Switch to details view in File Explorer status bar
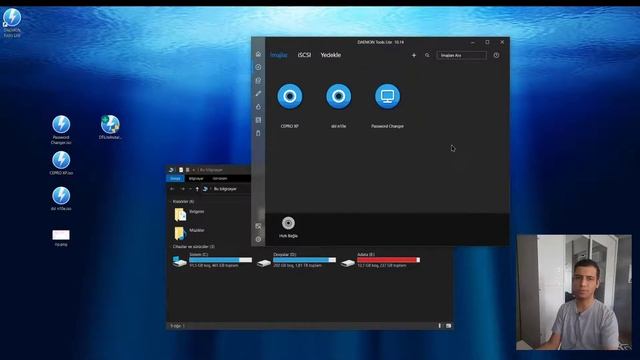 pos(440,326)
